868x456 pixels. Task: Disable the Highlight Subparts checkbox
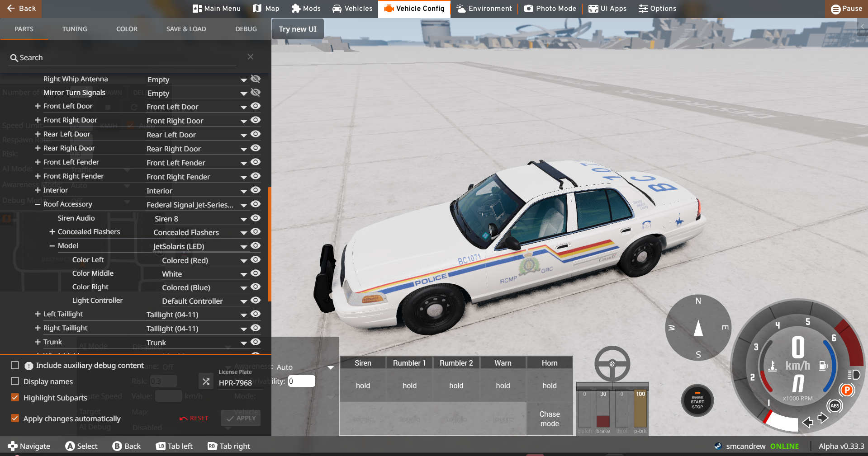15,397
